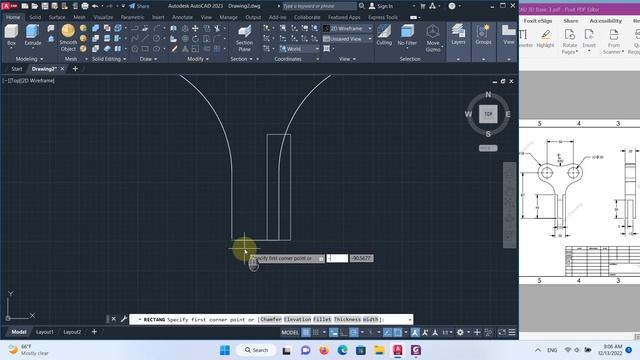Screen dimensions: 640x360
Task: Click the search magnifier icon in title bar
Action: [x=362, y=6]
